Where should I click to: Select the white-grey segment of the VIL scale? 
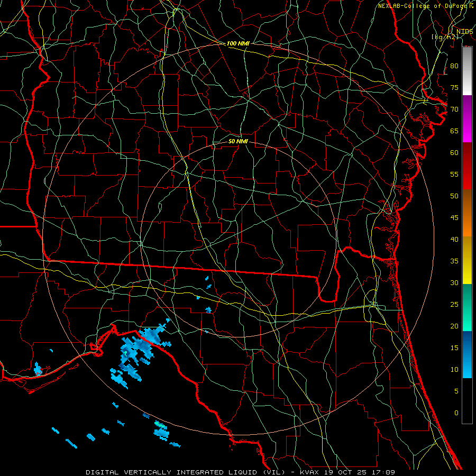(467, 71)
